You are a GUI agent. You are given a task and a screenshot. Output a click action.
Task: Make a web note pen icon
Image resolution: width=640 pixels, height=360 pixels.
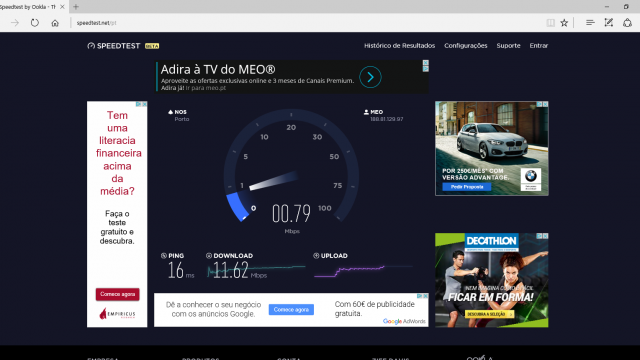click(x=609, y=23)
